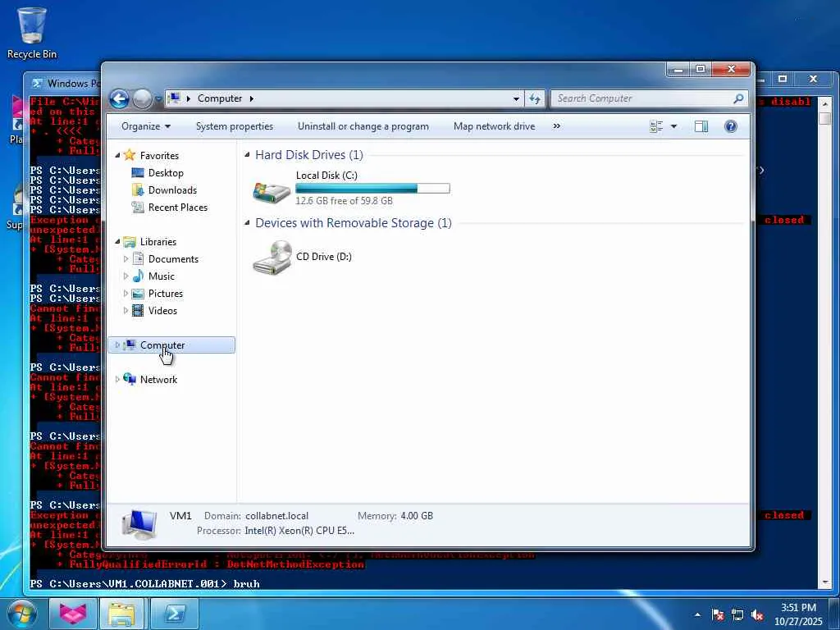Select Network in navigation pane
The height and width of the screenshot is (630, 840).
pos(158,379)
